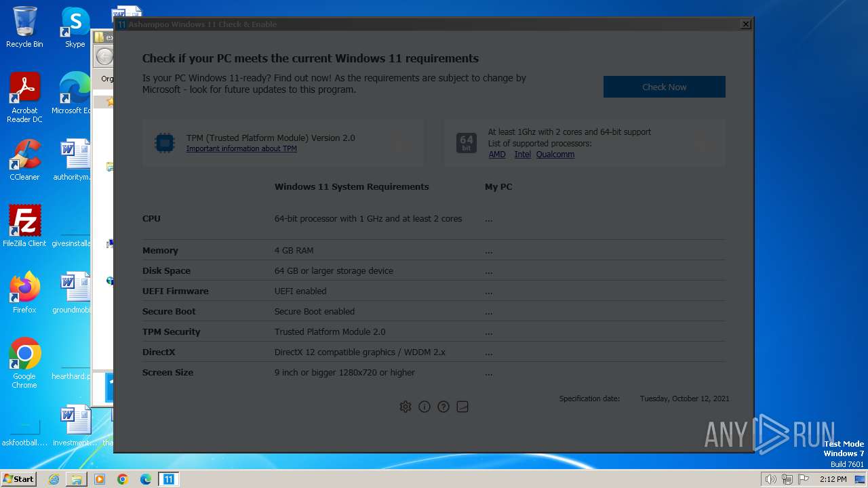Click the Check Now button

(664, 87)
